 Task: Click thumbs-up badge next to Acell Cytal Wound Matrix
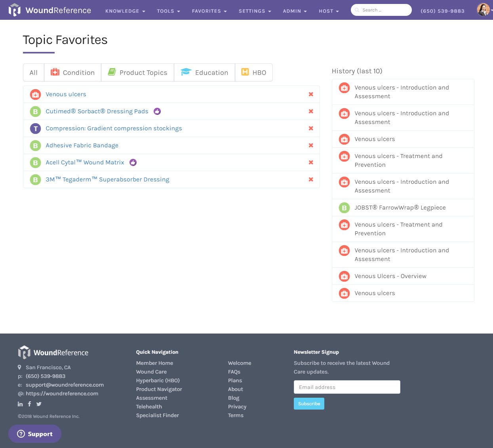coord(133,162)
